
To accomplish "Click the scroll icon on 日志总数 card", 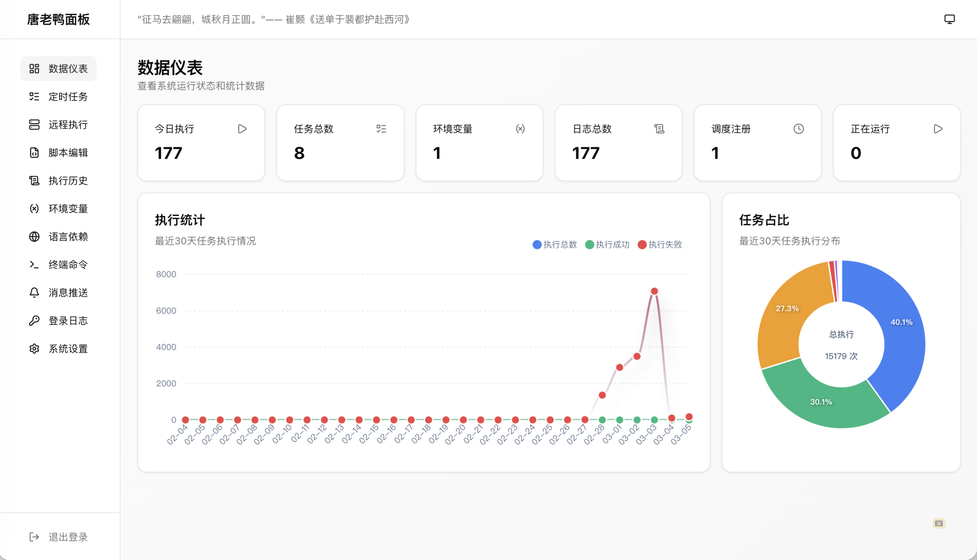I will coord(659,129).
